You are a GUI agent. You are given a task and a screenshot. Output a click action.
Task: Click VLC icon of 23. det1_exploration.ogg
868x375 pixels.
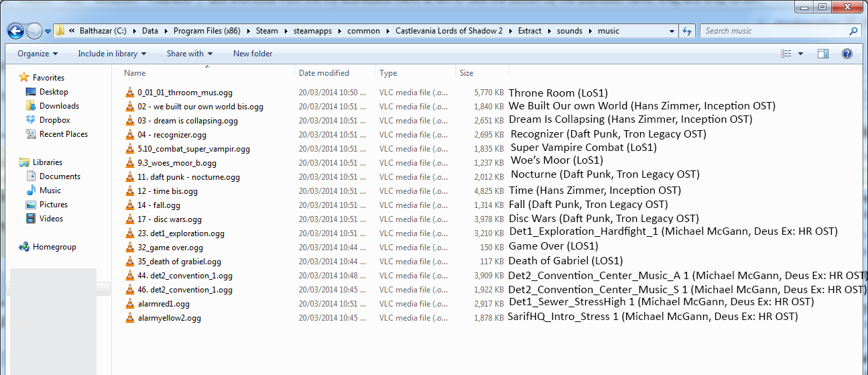click(129, 233)
